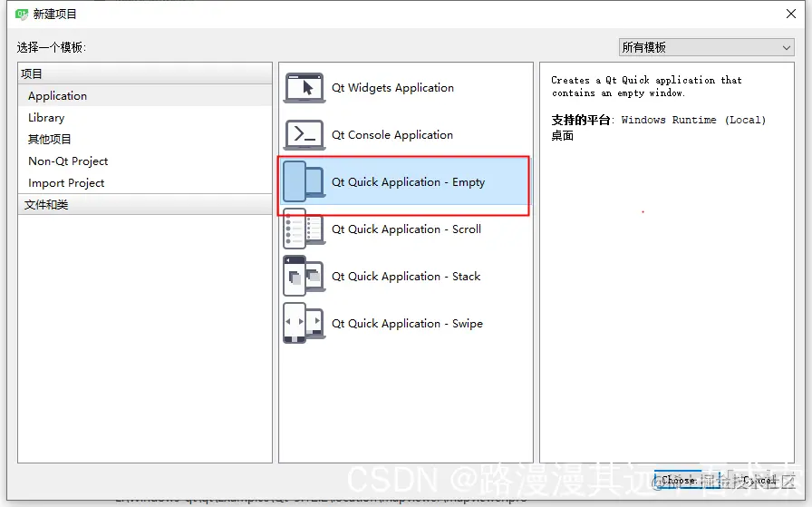Pick Qt Quick Application - Empty label

click(x=408, y=182)
